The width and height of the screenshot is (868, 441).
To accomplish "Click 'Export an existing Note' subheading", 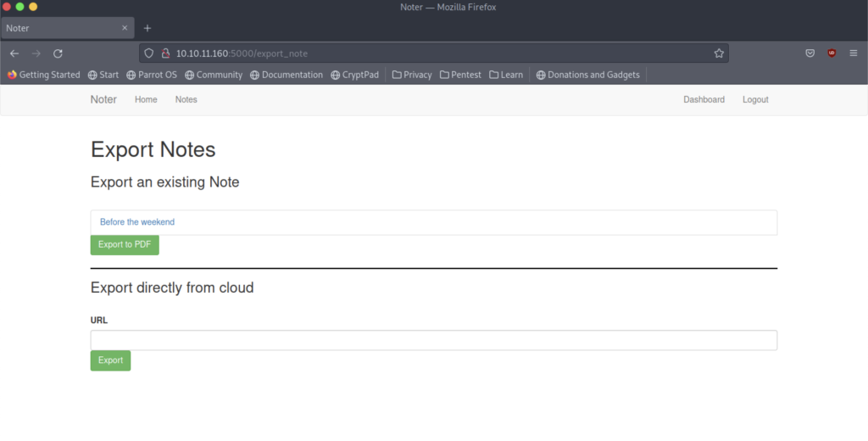I will [165, 182].
